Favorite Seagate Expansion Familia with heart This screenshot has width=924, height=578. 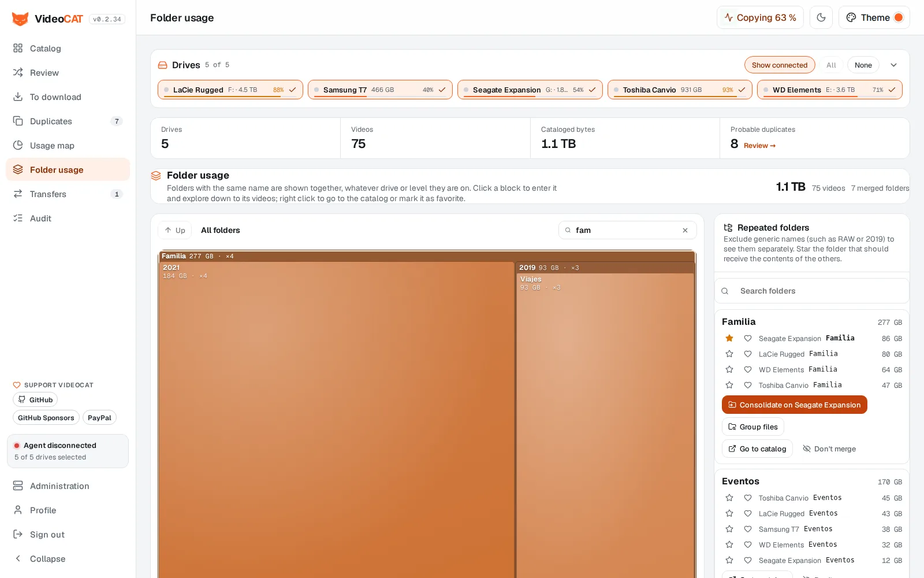748,338
